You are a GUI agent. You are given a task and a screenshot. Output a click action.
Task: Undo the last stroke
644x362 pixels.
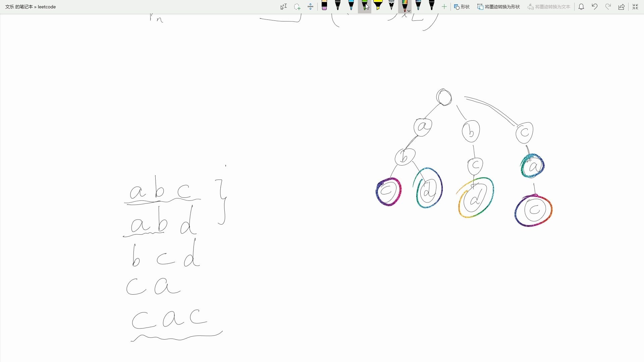[x=595, y=7]
